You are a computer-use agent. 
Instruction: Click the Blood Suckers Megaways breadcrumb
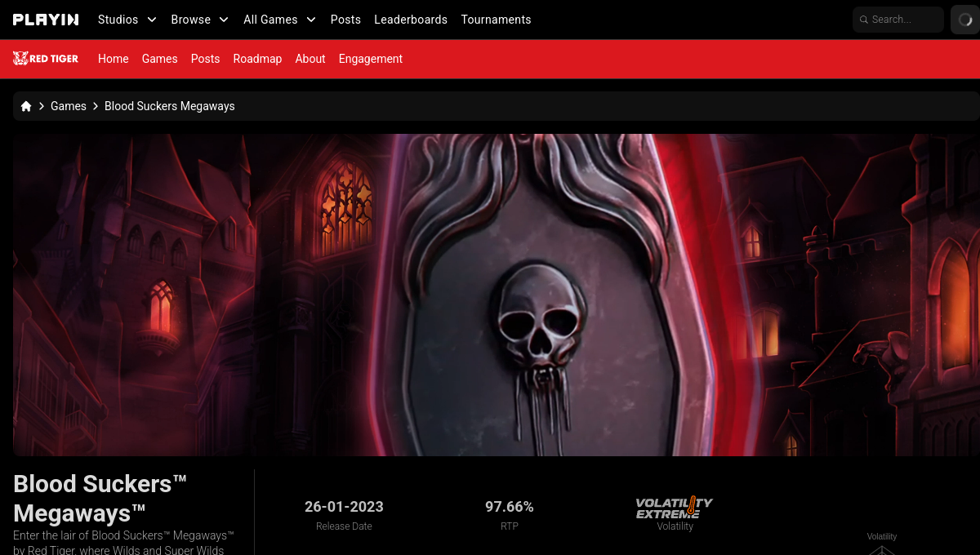point(170,106)
